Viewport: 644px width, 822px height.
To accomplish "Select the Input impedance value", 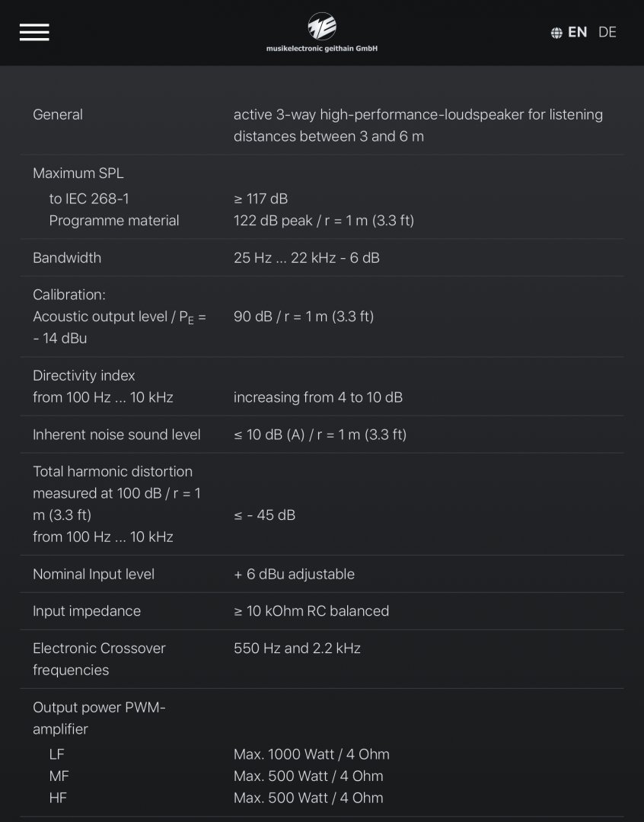I will [x=311, y=610].
